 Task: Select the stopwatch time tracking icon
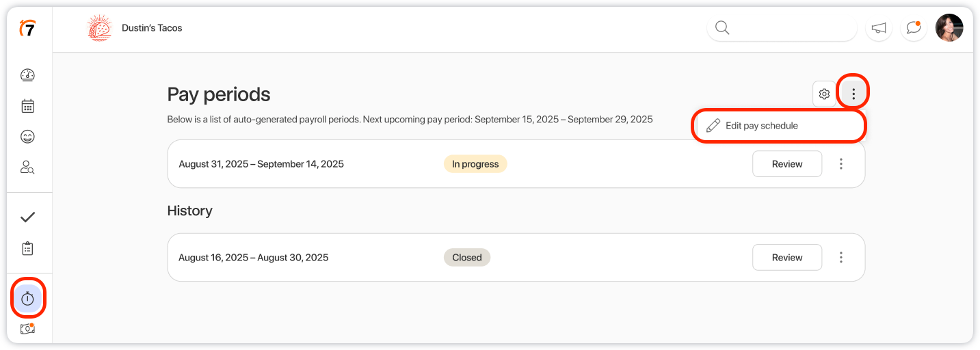27,298
